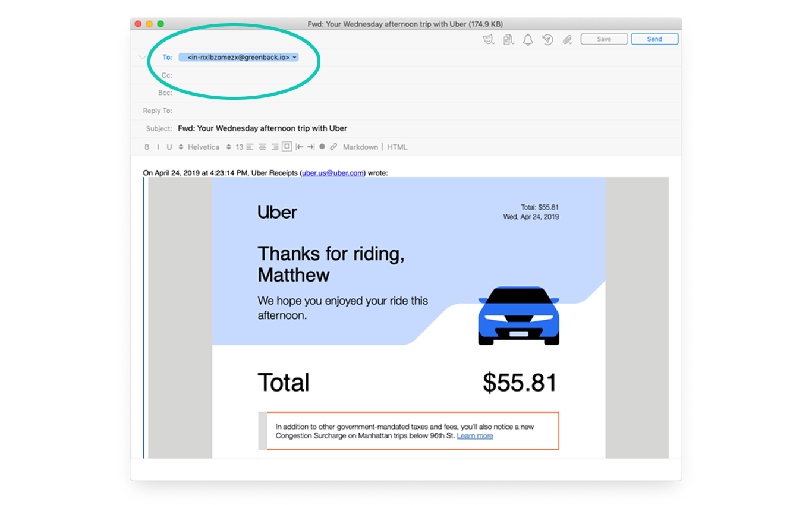This screenshot has height=505, width=812.
Task: Click the bell notification icon
Action: click(x=528, y=39)
